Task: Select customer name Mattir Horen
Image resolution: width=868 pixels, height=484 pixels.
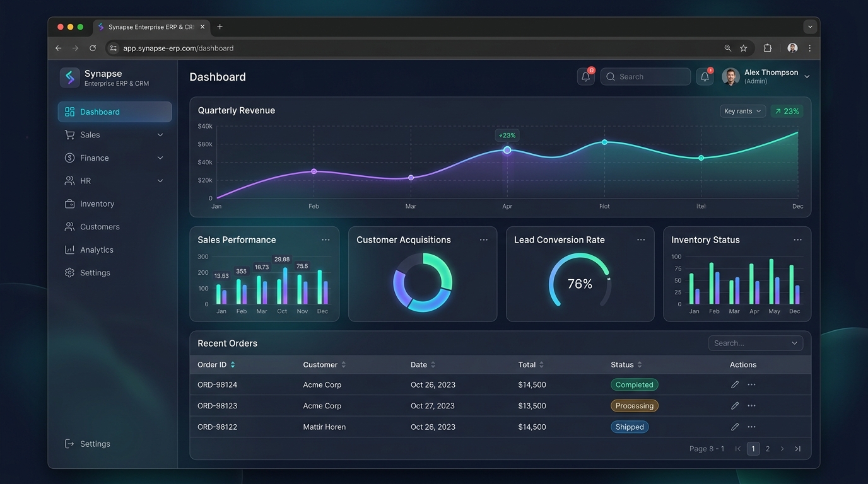Action: coord(324,427)
